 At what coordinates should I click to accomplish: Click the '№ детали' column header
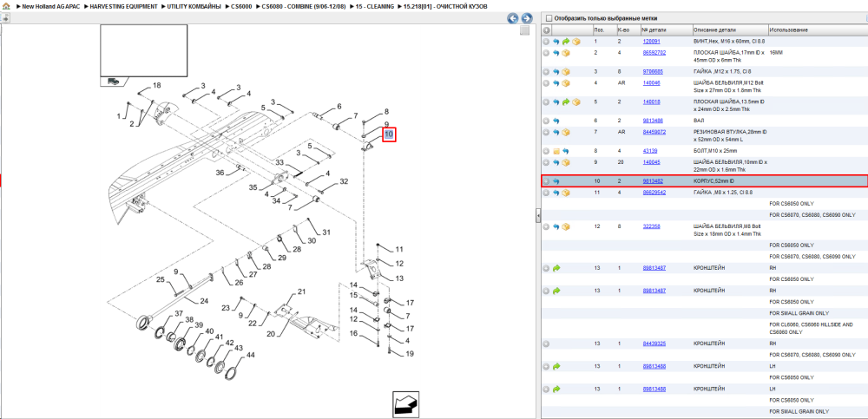pos(666,29)
